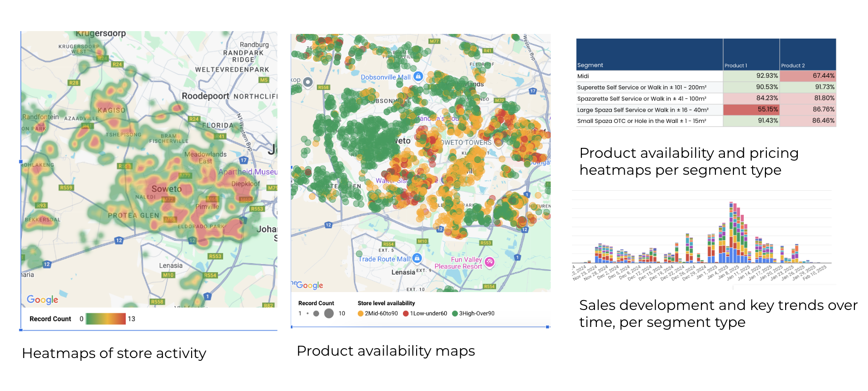
Task: Toggle the 1Low-under60 red legend item
Action: [x=425, y=313]
